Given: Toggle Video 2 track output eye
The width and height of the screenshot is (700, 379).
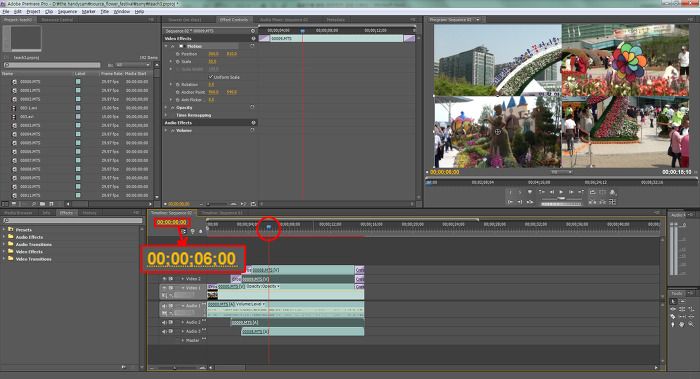Looking at the screenshot, I should [164, 279].
